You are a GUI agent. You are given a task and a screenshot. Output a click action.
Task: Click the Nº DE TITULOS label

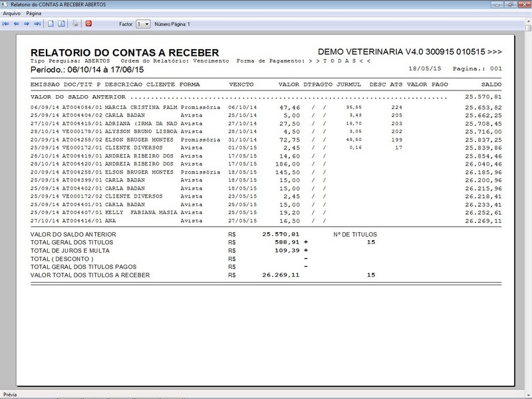point(355,235)
